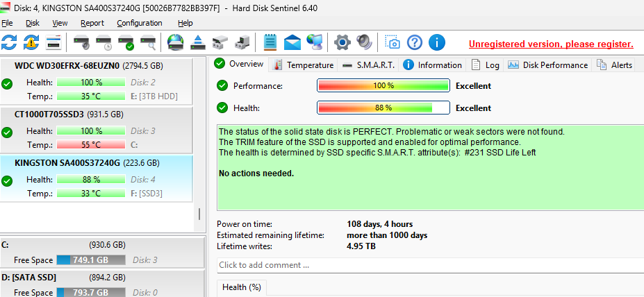Click the power on time value 108 days, 4 hours
The image size is (644, 297).
point(379,224)
